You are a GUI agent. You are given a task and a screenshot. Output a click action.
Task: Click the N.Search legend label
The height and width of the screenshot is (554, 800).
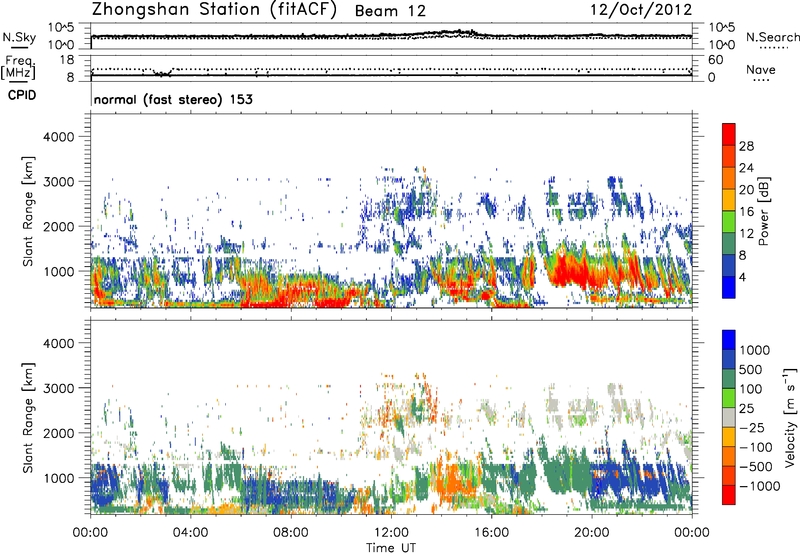[x=772, y=37]
